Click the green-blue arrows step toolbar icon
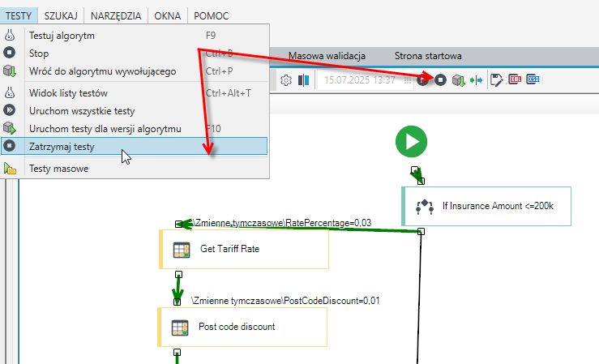599x364 pixels. 476,80
